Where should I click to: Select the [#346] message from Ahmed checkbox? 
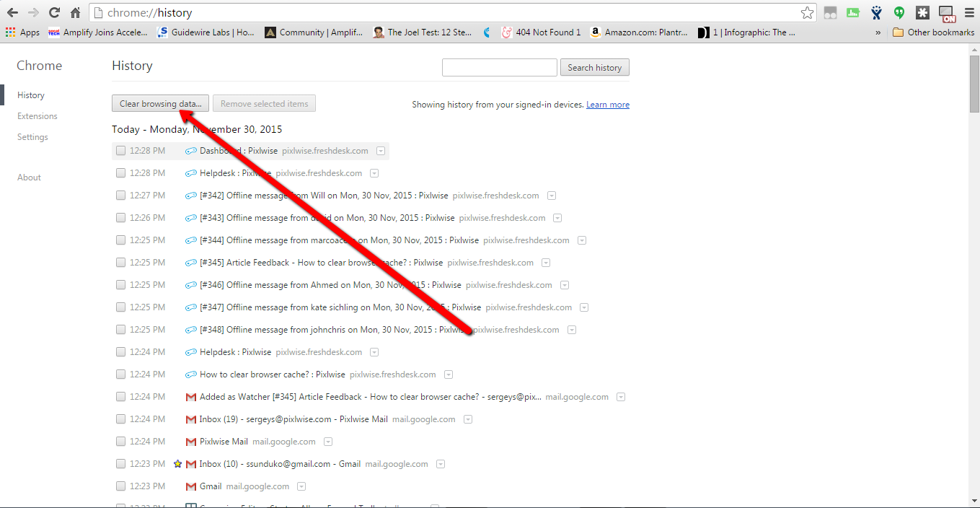pos(120,285)
